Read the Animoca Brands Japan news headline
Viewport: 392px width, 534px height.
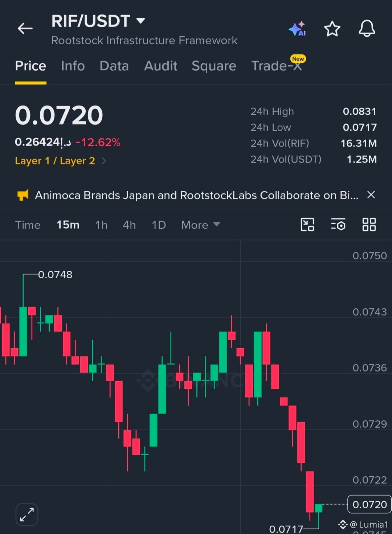tap(196, 195)
